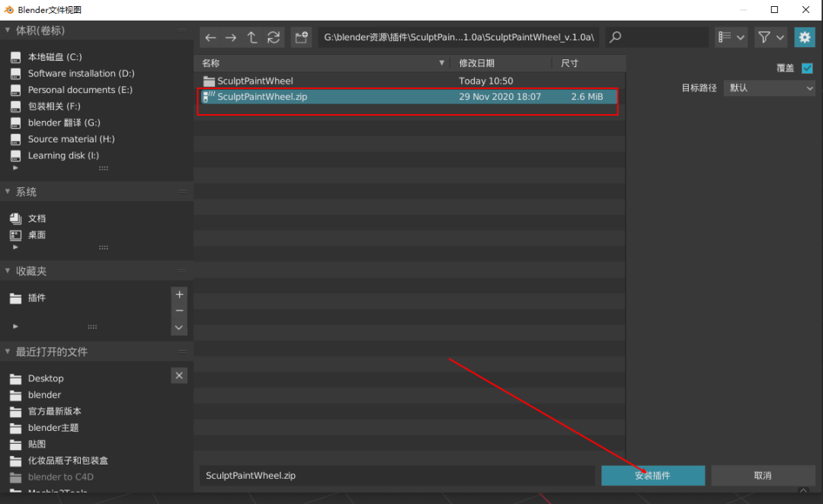Open filter settings dropdown
This screenshot has height=504, width=823.
[770, 37]
